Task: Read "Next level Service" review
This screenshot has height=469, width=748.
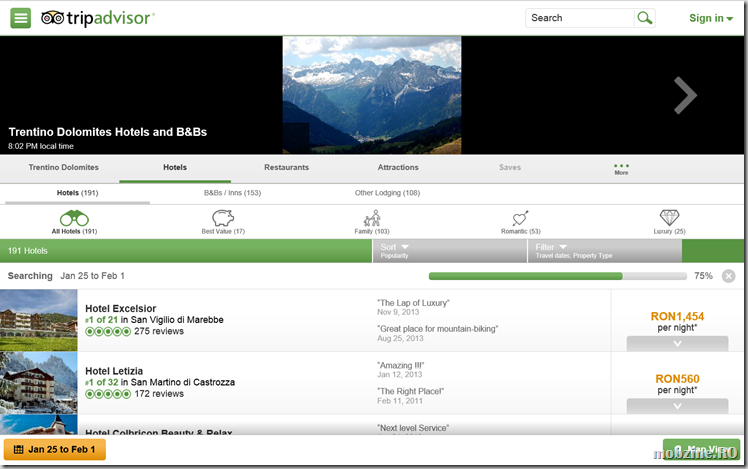Action: point(413,428)
